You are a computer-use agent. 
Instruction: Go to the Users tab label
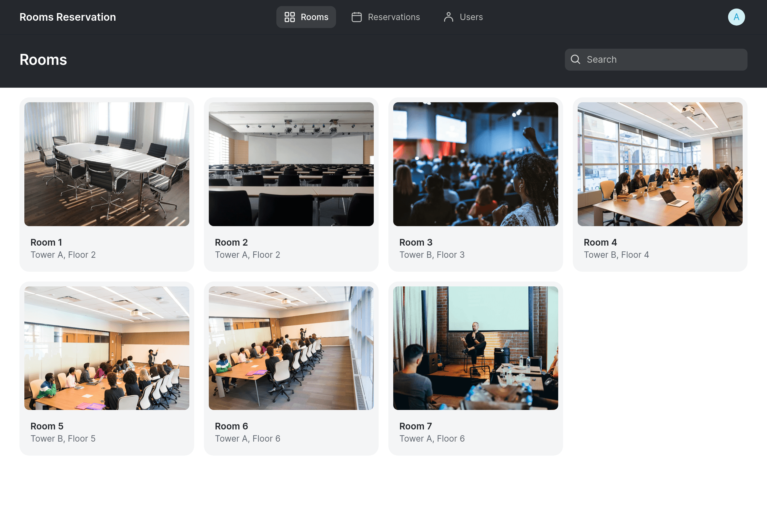click(471, 17)
